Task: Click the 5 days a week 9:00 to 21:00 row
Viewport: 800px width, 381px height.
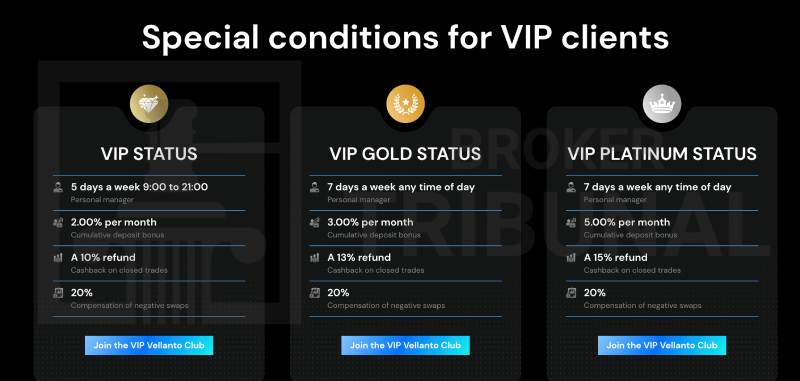Action: coord(149,193)
